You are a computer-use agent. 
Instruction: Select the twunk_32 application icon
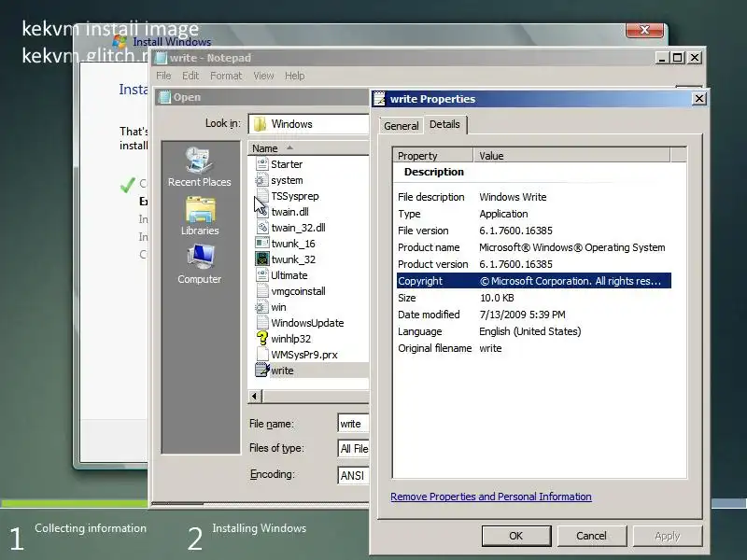point(262,259)
